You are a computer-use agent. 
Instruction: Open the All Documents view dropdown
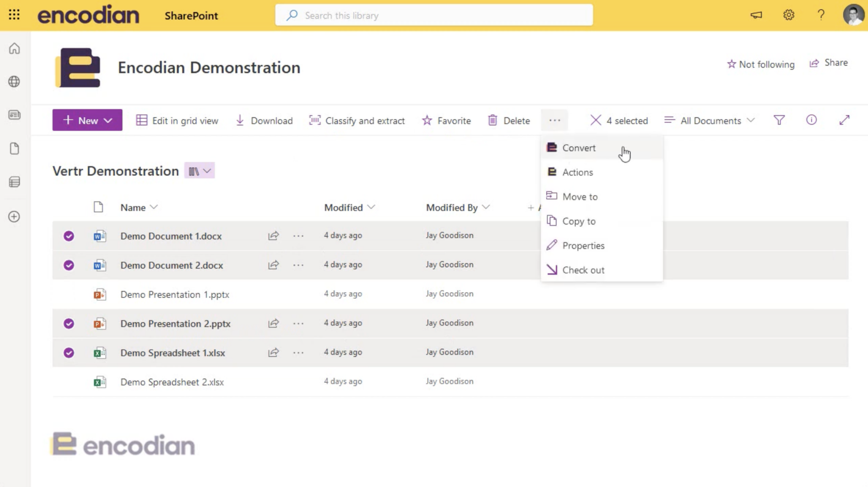(709, 120)
